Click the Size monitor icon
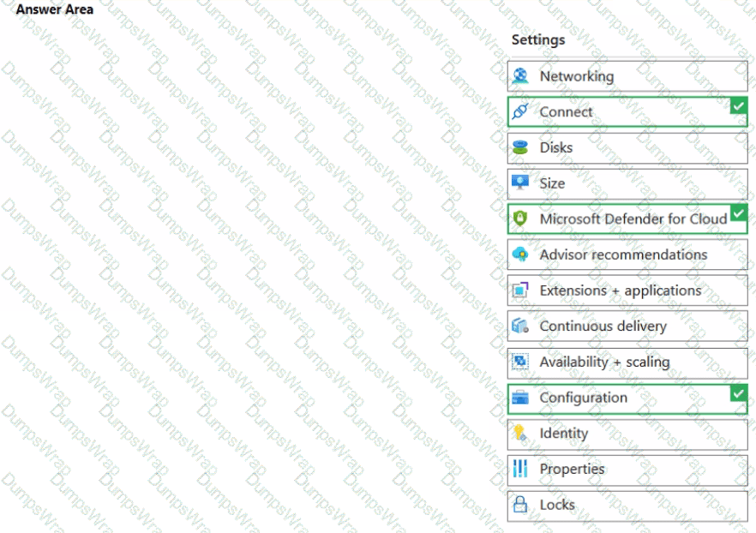The width and height of the screenshot is (756, 533). tap(520, 183)
